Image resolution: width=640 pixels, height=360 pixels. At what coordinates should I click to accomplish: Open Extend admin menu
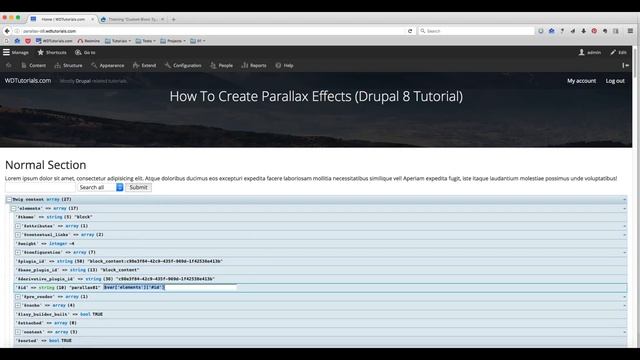coord(144,65)
